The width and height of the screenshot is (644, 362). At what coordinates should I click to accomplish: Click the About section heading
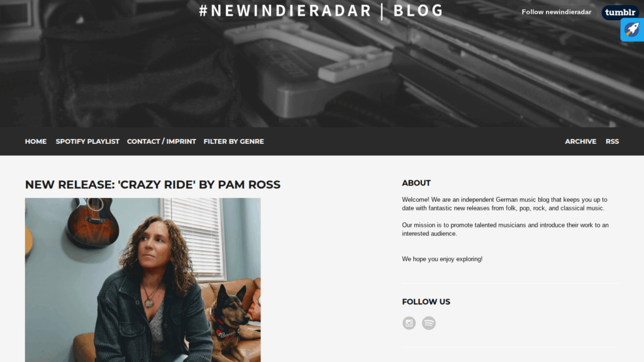[416, 183]
